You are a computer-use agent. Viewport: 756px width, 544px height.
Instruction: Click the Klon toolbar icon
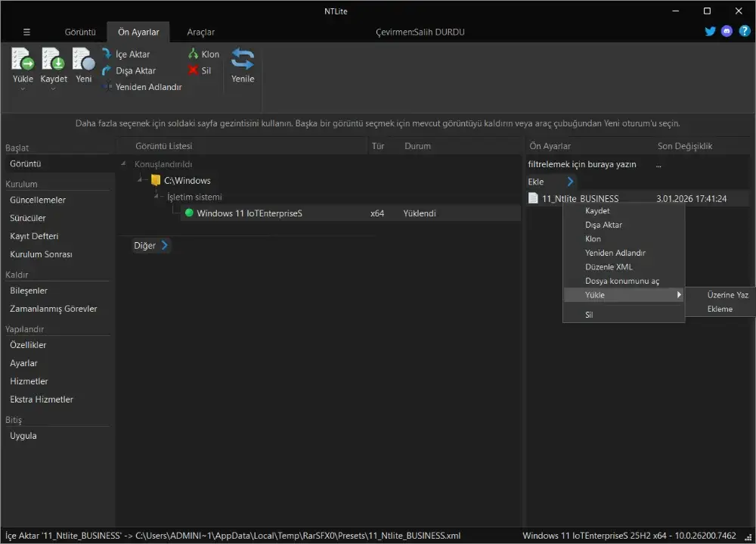(x=194, y=54)
